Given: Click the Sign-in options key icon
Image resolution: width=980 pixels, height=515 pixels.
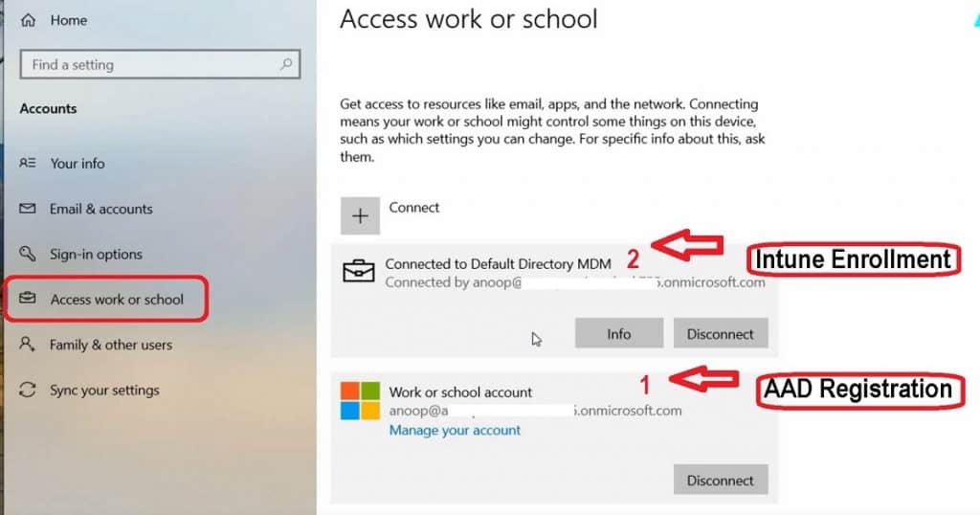Looking at the screenshot, I should 28,254.
